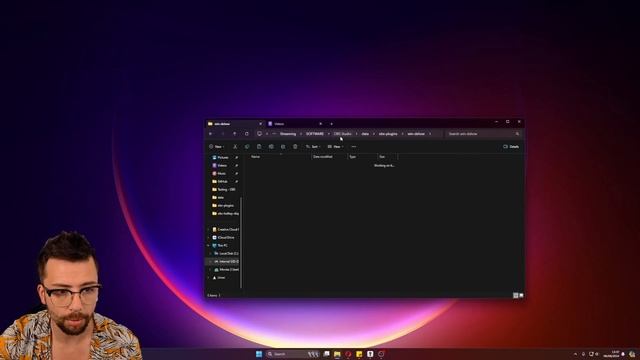Switch to the Videos tab
The height and width of the screenshot is (360, 640).
(295, 124)
